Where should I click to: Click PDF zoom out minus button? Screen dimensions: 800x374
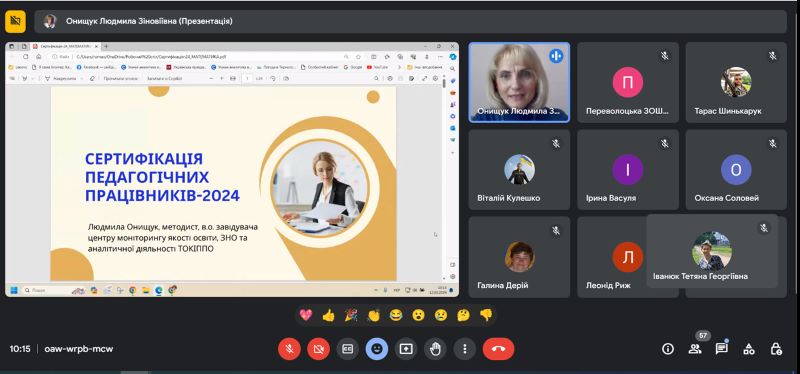tap(211, 79)
